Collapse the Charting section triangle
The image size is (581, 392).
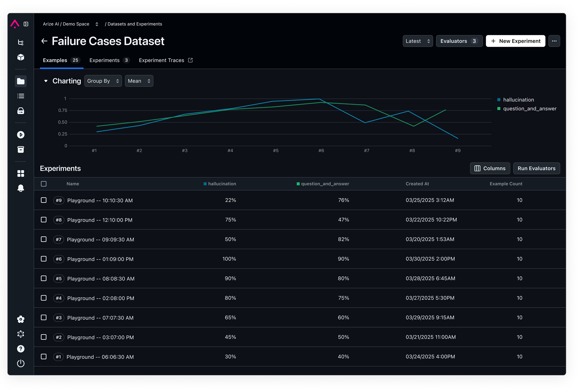coord(46,81)
